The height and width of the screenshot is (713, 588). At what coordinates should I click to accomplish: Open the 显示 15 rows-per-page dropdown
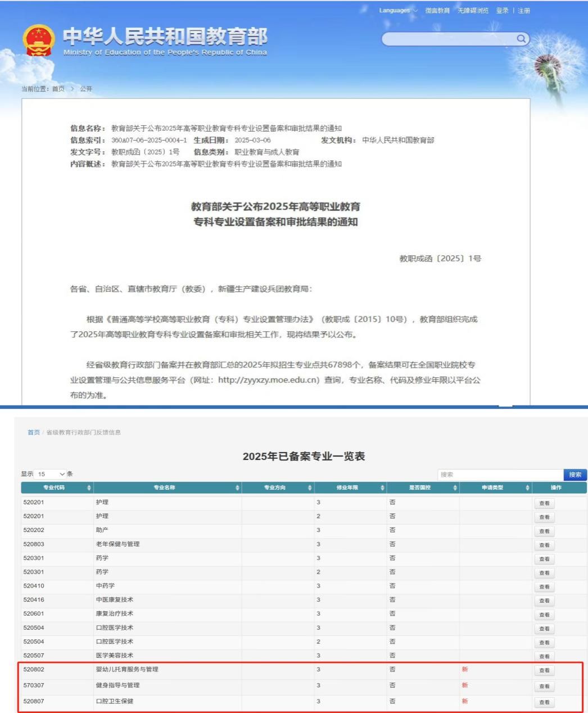point(51,475)
